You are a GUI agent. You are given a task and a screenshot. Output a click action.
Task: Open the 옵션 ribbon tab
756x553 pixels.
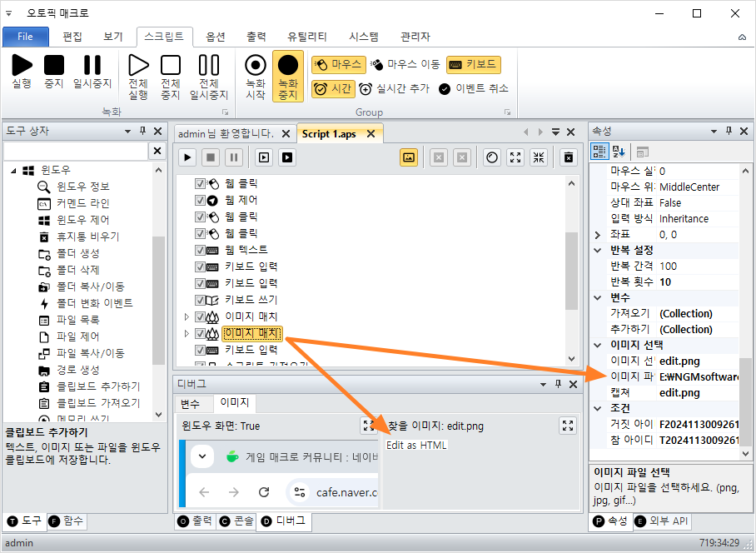216,37
